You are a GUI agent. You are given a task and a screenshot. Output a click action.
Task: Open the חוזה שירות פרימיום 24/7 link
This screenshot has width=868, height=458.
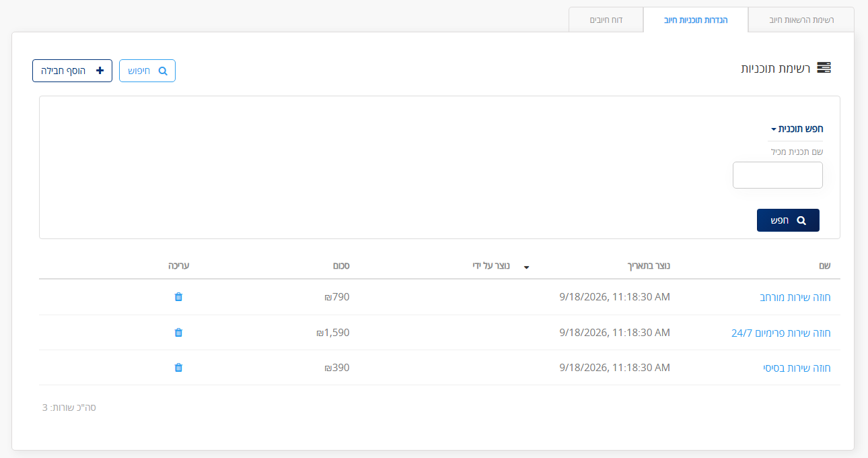coord(781,333)
